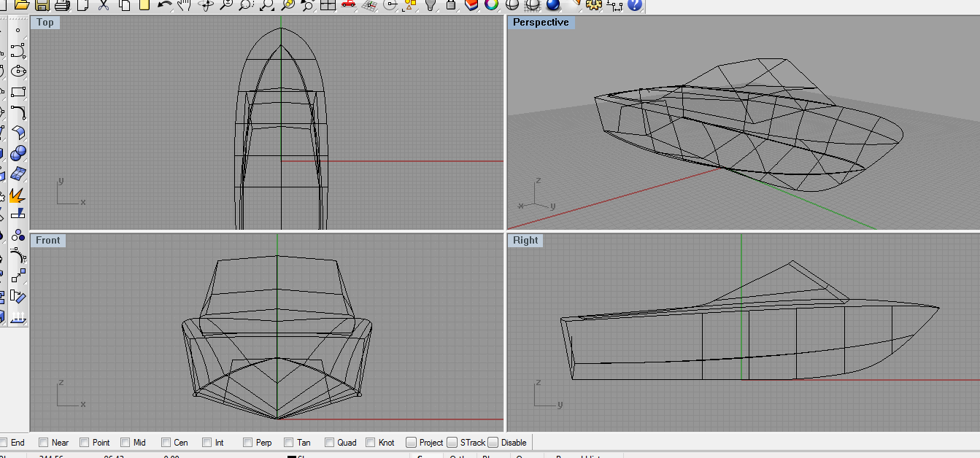Open the Help question mark icon
The height and width of the screenshot is (458, 980).
click(x=634, y=5)
